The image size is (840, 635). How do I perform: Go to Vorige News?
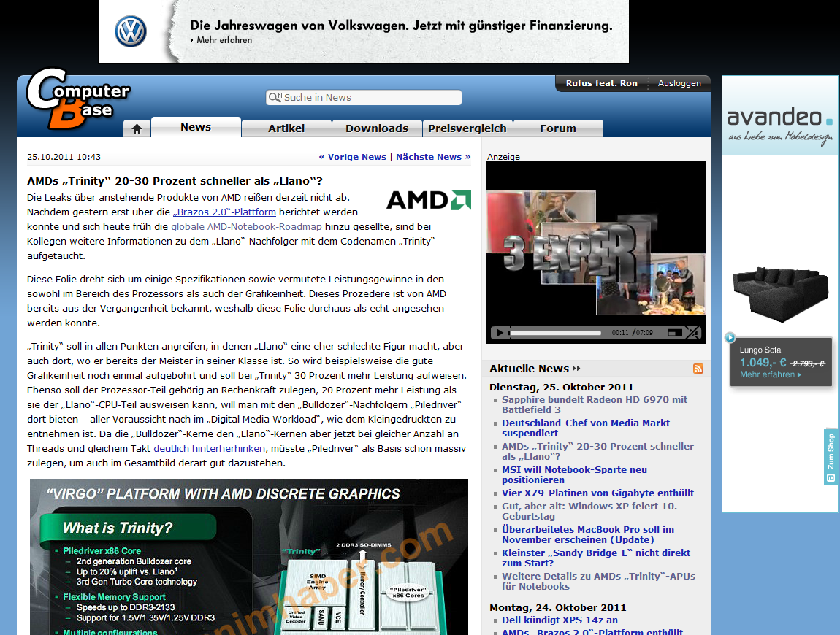[353, 157]
